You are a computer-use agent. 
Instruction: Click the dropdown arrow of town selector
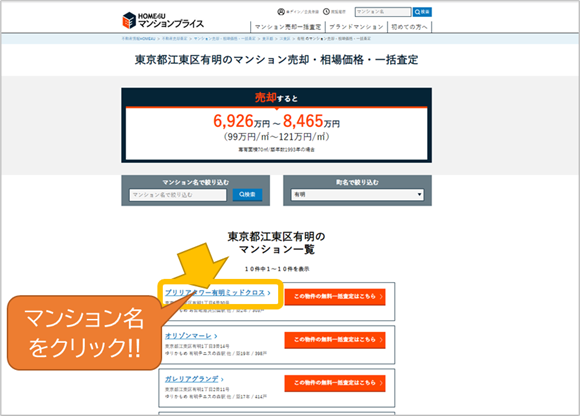[419, 195]
